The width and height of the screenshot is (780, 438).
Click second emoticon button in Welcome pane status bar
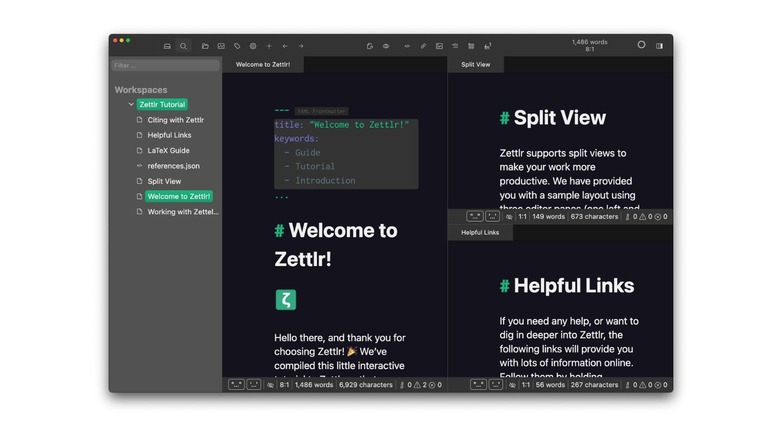(x=254, y=384)
